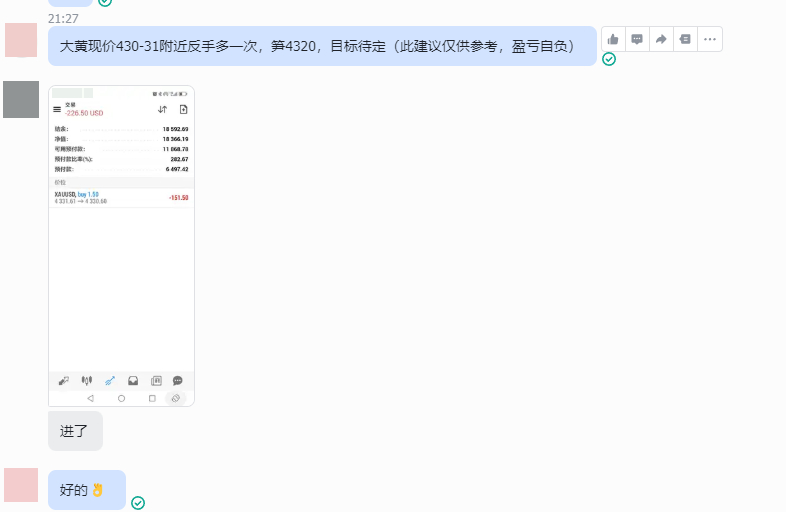Select the 大黄现价430-31附近反手多一次 message bubble

pos(322,46)
